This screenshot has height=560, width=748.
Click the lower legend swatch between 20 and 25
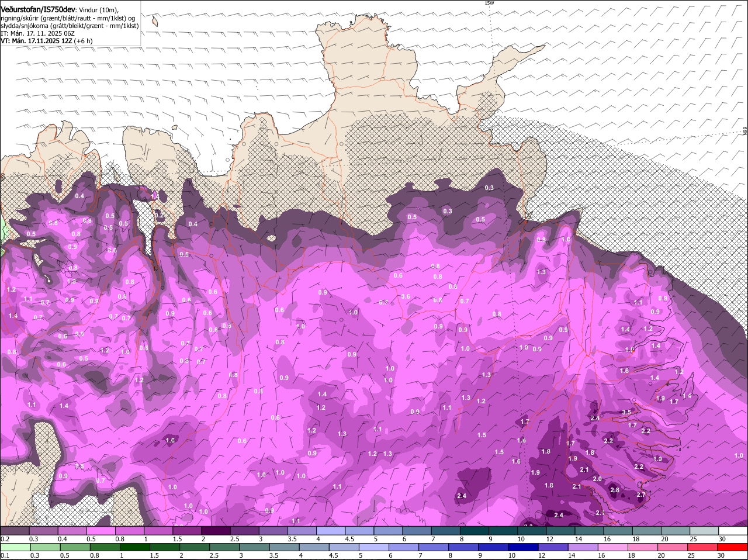673,547
